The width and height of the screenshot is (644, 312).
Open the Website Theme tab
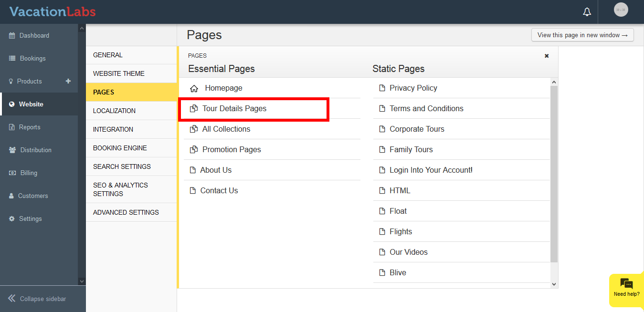pyautogui.click(x=119, y=73)
